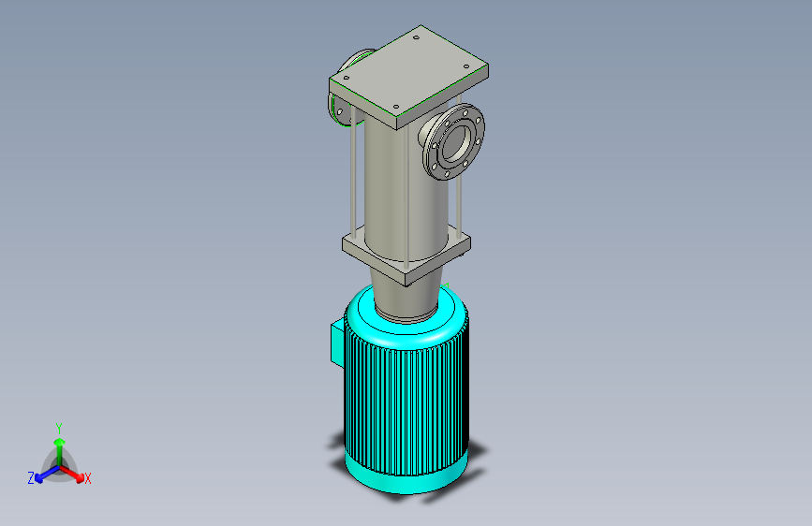
Task: Select the rectangular top mounting plate
Action: tap(408, 77)
